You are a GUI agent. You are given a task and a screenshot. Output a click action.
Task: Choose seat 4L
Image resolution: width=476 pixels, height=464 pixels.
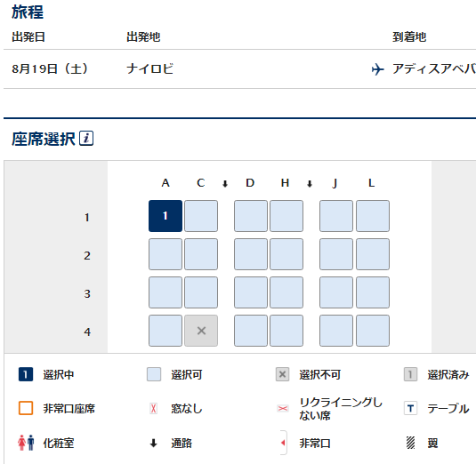(373, 331)
